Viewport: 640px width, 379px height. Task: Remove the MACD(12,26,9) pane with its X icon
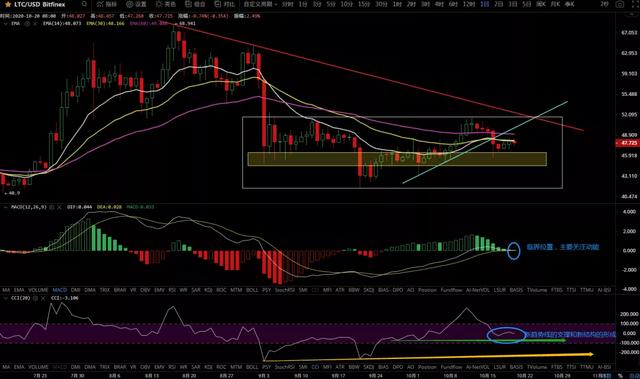(x=59, y=207)
